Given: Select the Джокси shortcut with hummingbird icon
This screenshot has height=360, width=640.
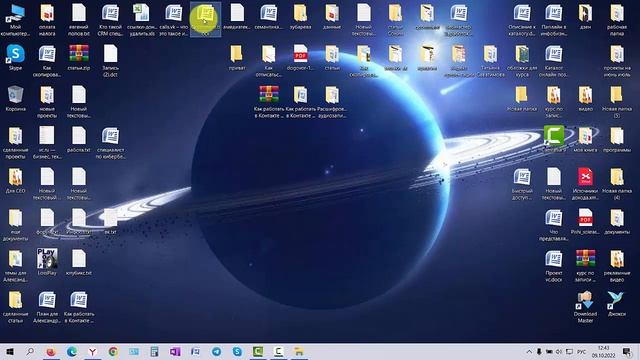Looking at the screenshot, I should point(617,303).
